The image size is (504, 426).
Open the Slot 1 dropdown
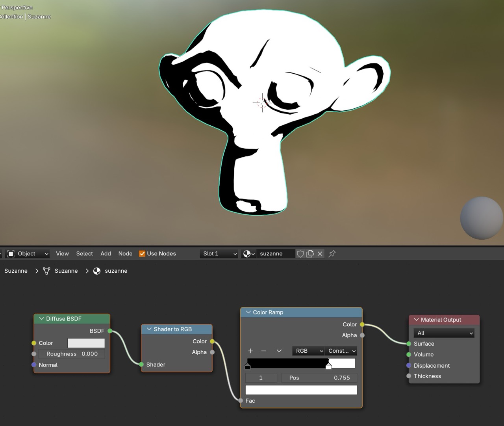coord(219,254)
